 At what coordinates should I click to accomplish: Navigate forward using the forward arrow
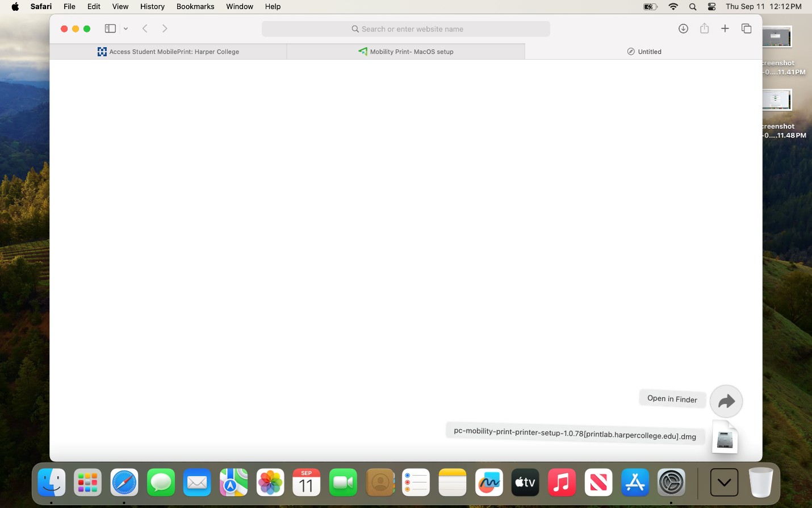(x=165, y=28)
